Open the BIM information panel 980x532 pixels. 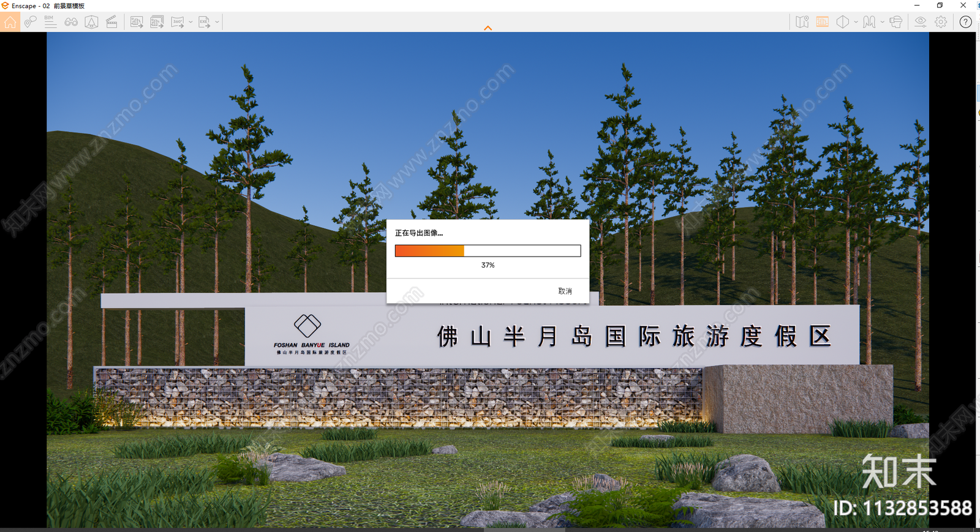(x=50, y=22)
